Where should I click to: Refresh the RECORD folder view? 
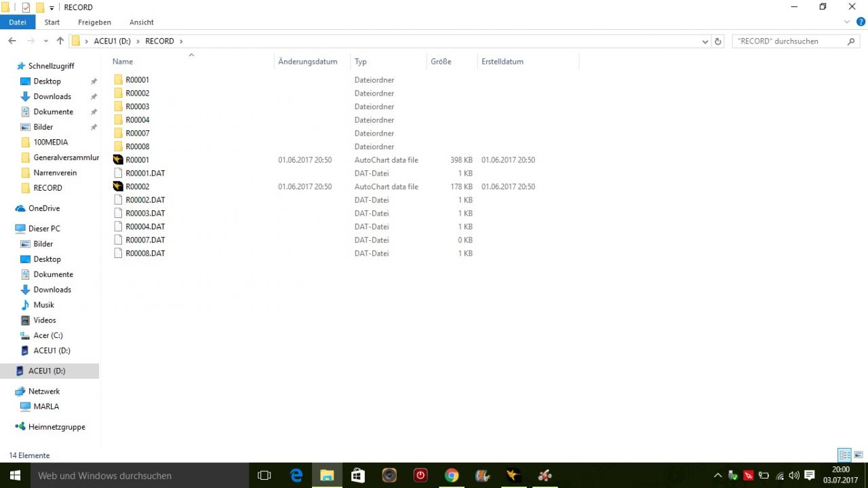point(718,41)
